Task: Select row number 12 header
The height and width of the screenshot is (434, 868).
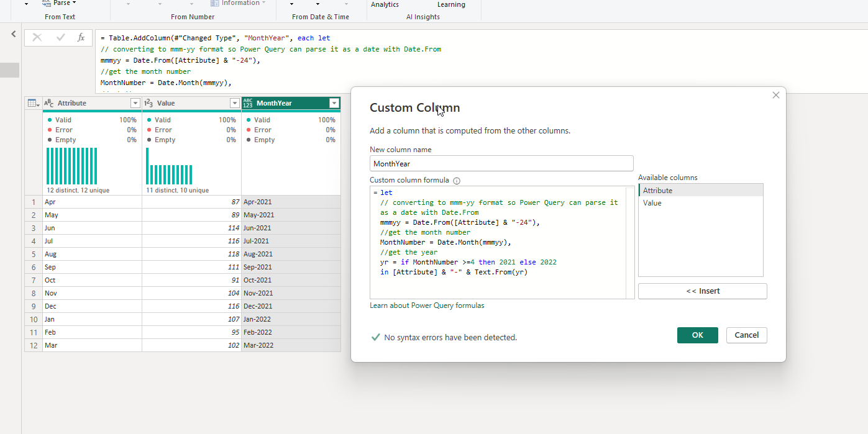Action: tap(34, 345)
